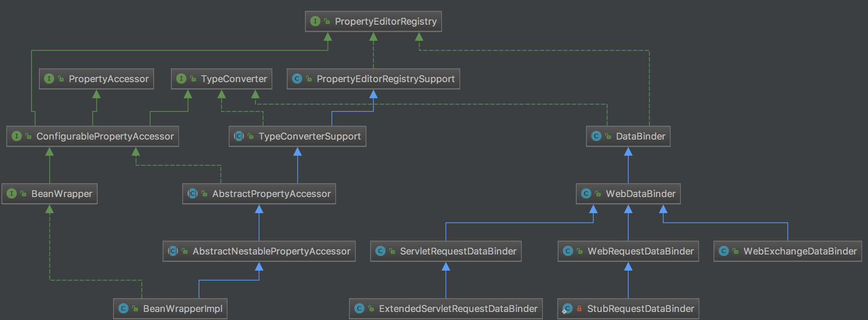Viewport: 868px width, 320px height.
Task: Click the class icon of StubRequestDataBinder
Action: (x=567, y=309)
